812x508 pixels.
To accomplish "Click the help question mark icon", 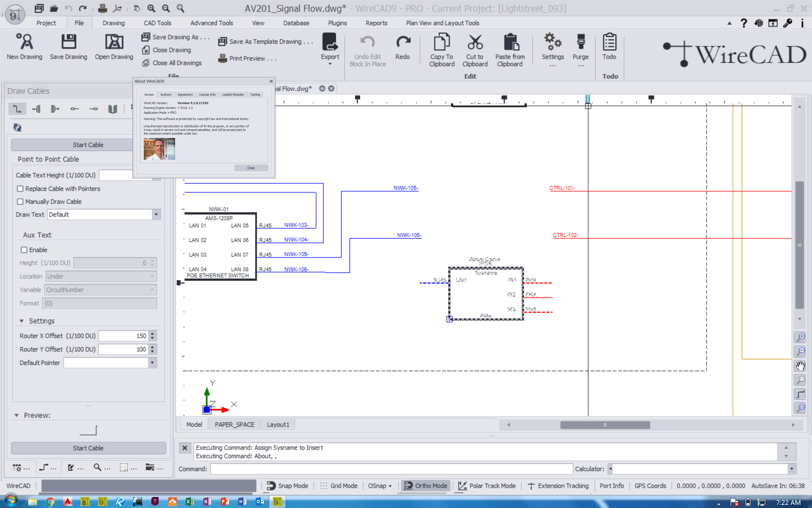I will tap(743, 23).
